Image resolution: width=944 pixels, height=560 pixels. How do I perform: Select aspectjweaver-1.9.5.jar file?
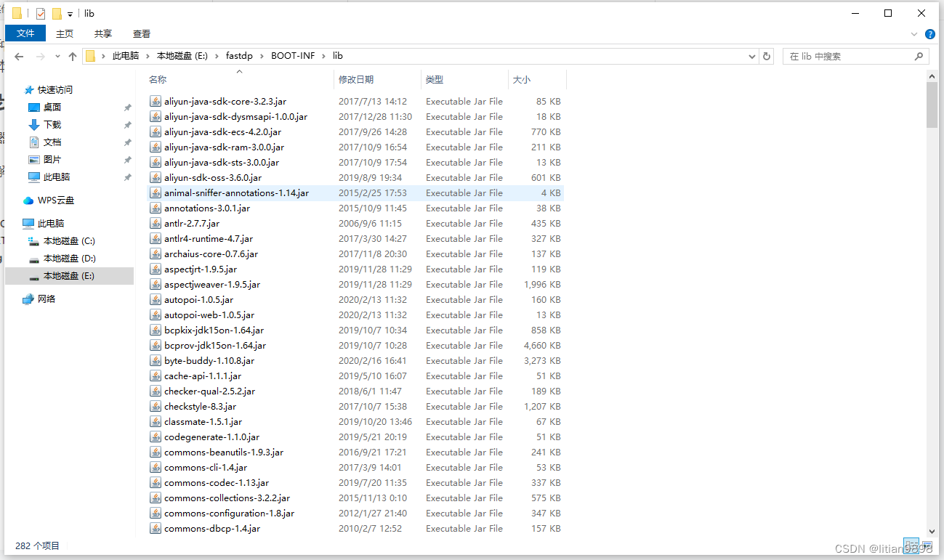(355, 285)
